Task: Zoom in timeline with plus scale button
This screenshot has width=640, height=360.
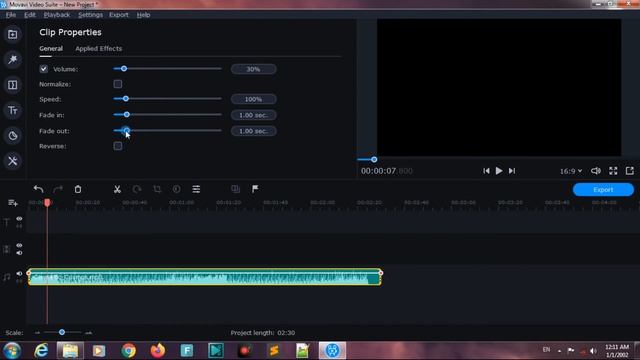Action: [88, 333]
